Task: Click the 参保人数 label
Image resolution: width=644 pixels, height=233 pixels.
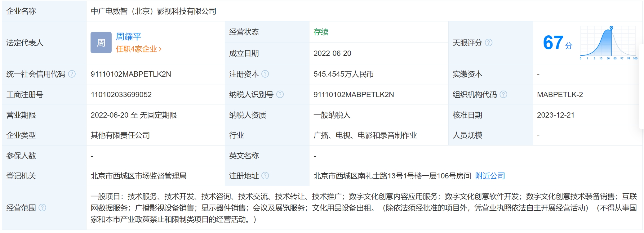Action: point(21,156)
